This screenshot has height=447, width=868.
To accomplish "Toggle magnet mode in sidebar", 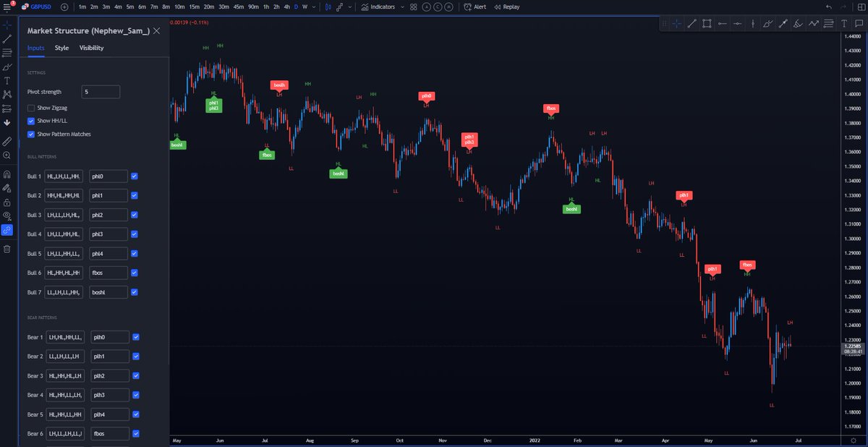I will pyautogui.click(x=7, y=174).
